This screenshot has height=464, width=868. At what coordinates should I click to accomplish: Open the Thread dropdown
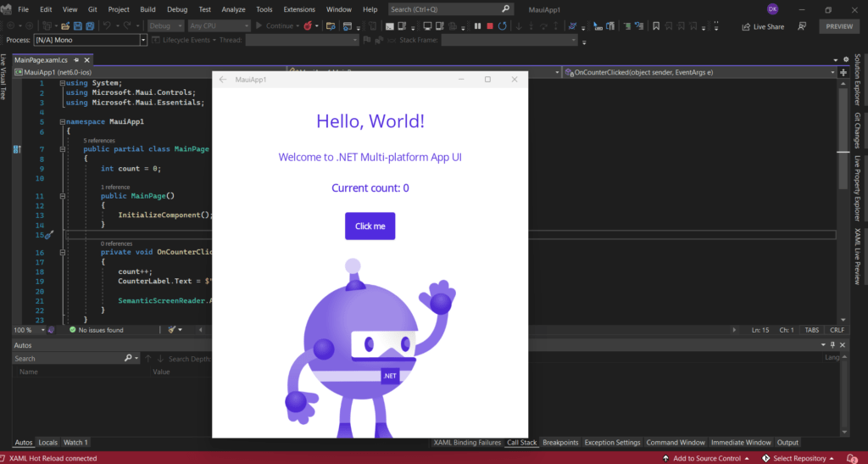(x=302, y=40)
